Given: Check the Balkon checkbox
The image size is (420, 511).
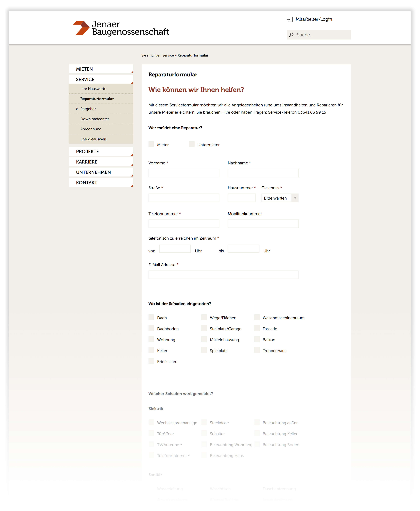Looking at the screenshot, I should 257,339.
